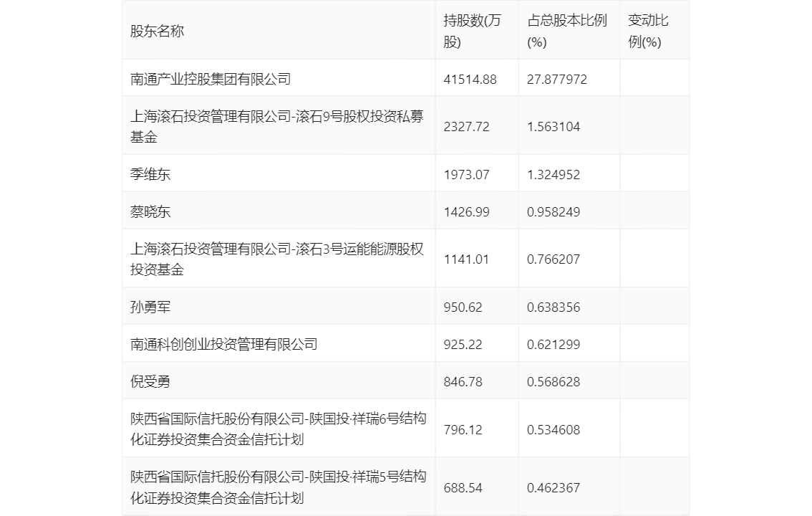Select the percentage 0.462367
Screen dimensions: 812x516
pos(553,487)
